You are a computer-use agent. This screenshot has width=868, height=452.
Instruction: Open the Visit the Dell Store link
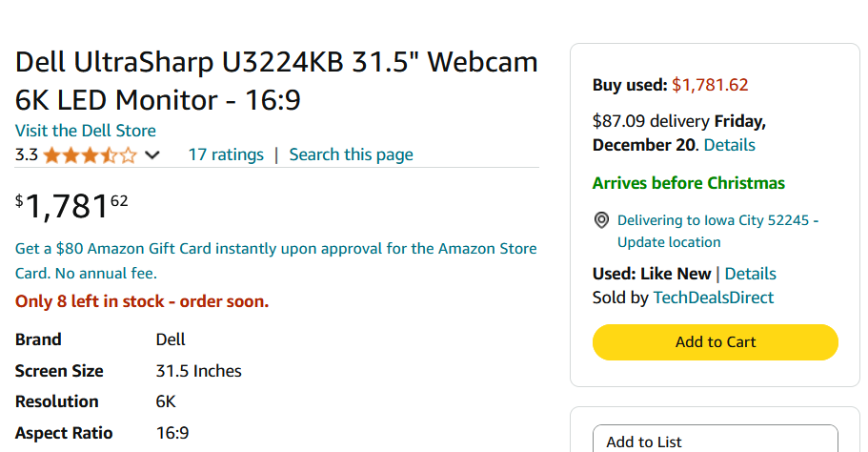[x=86, y=131]
